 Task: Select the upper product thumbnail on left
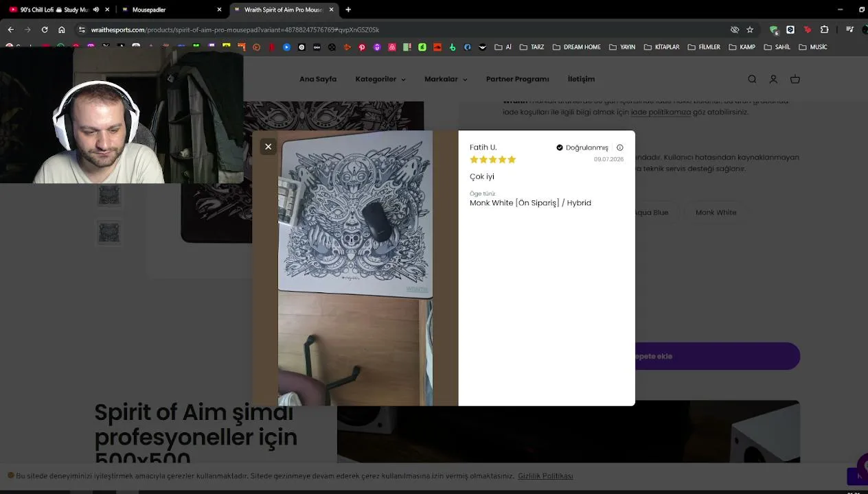point(108,195)
